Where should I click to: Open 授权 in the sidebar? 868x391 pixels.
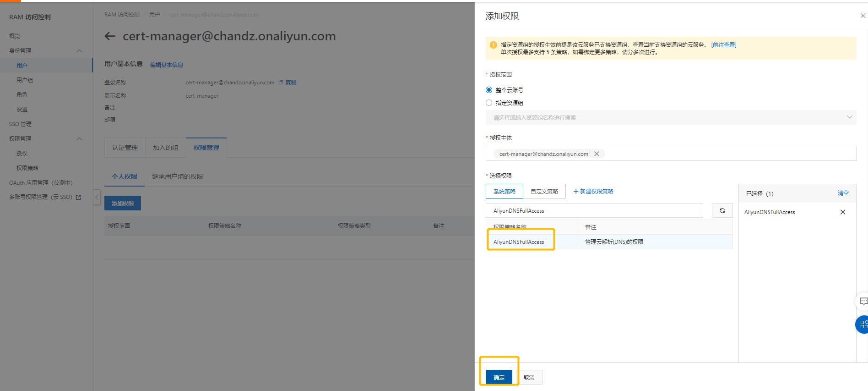click(22, 153)
